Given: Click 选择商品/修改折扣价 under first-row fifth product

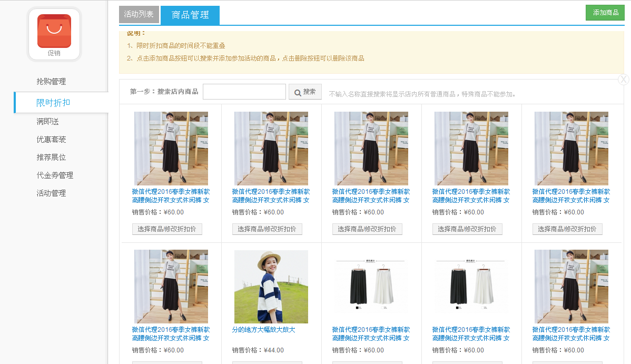Looking at the screenshot, I should pyautogui.click(x=567, y=229).
